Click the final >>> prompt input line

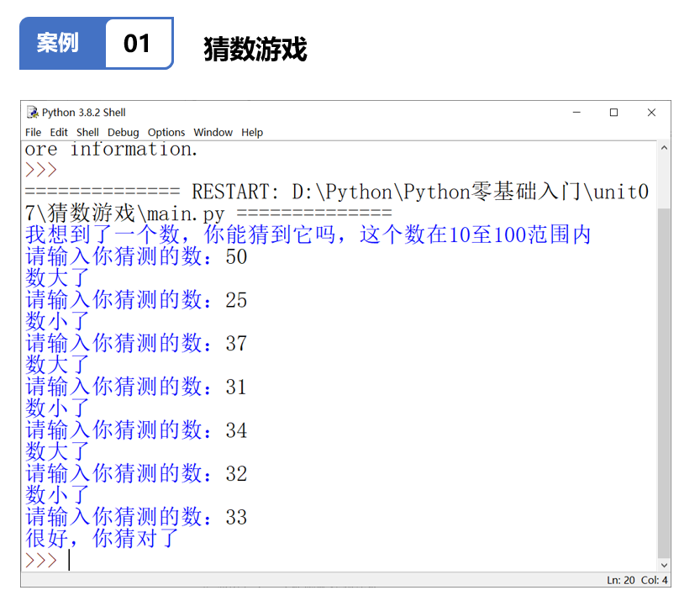339,560
